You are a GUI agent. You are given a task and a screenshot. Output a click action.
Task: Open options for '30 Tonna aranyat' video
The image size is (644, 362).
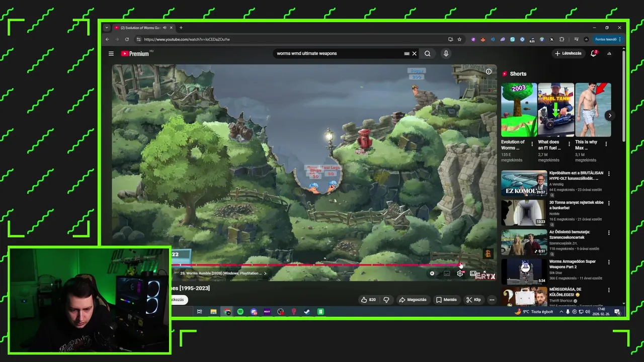[x=609, y=203]
